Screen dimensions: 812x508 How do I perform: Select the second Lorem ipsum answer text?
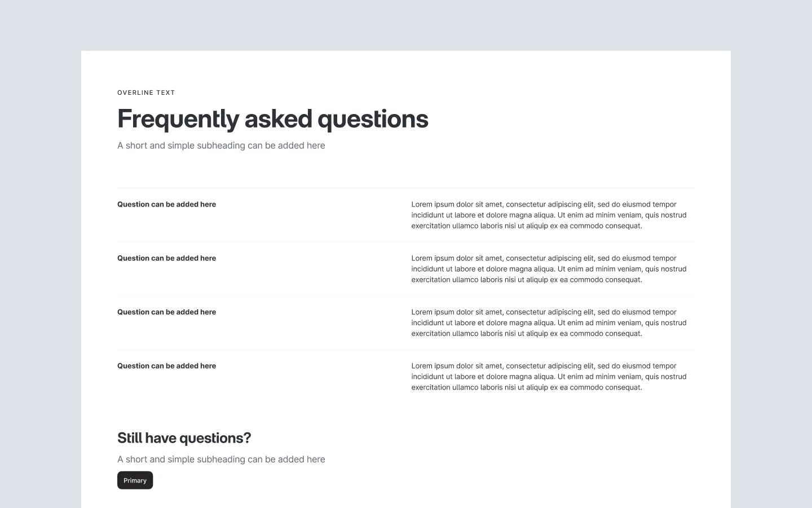[x=549, y=269]
